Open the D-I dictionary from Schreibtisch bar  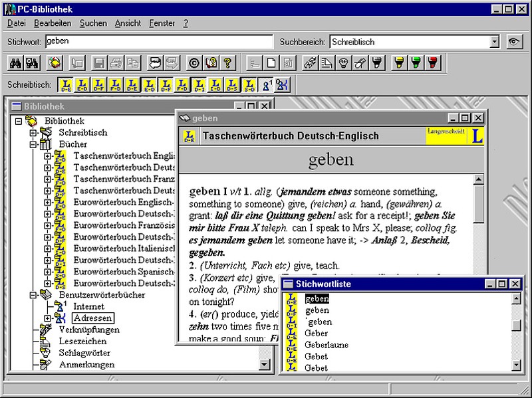(199, 85)
